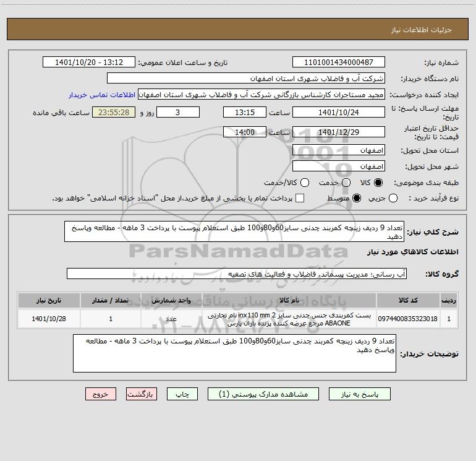Click the ردیف column header
The width and height of the screenshot is (476, 461).
pyautogui.click(x=449, y=300)
